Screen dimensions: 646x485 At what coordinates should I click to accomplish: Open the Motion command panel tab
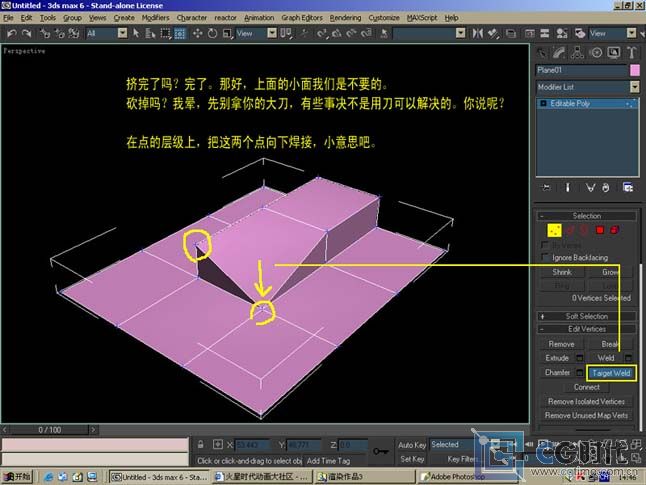(595, 53)
